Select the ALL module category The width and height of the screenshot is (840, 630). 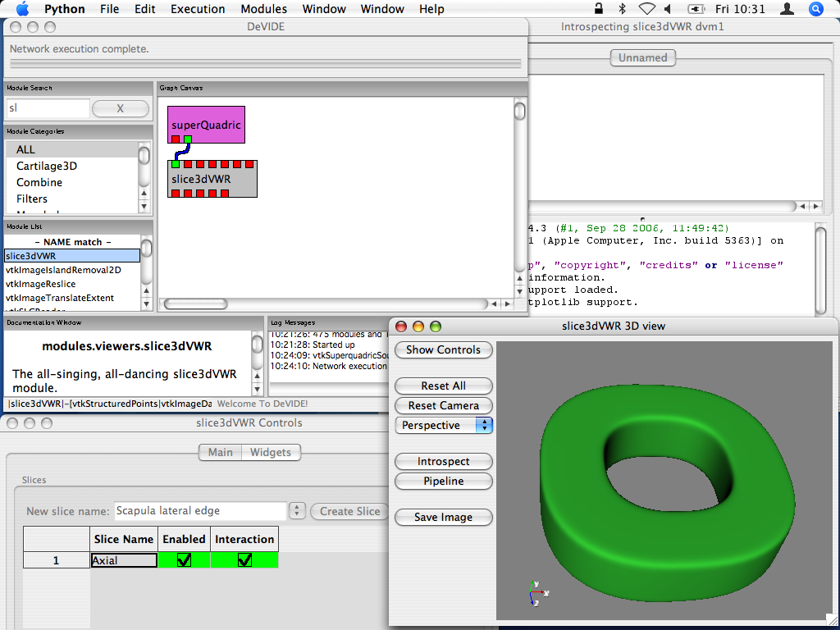[x=72, y=149]
